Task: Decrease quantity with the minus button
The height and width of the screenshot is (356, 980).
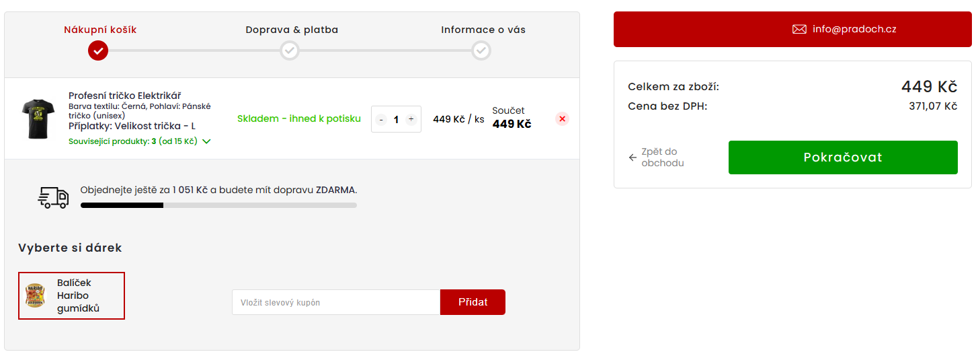Action: coord(381,120)
